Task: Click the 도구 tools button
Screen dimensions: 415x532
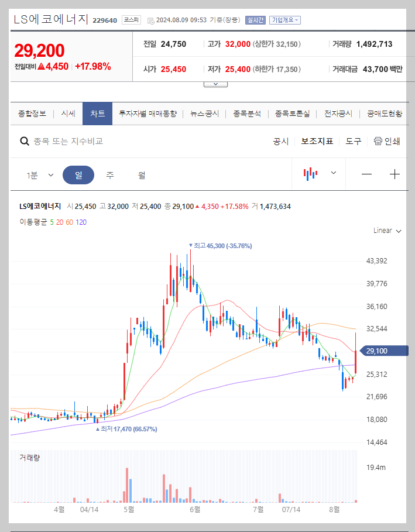Action: pos(353,141)
